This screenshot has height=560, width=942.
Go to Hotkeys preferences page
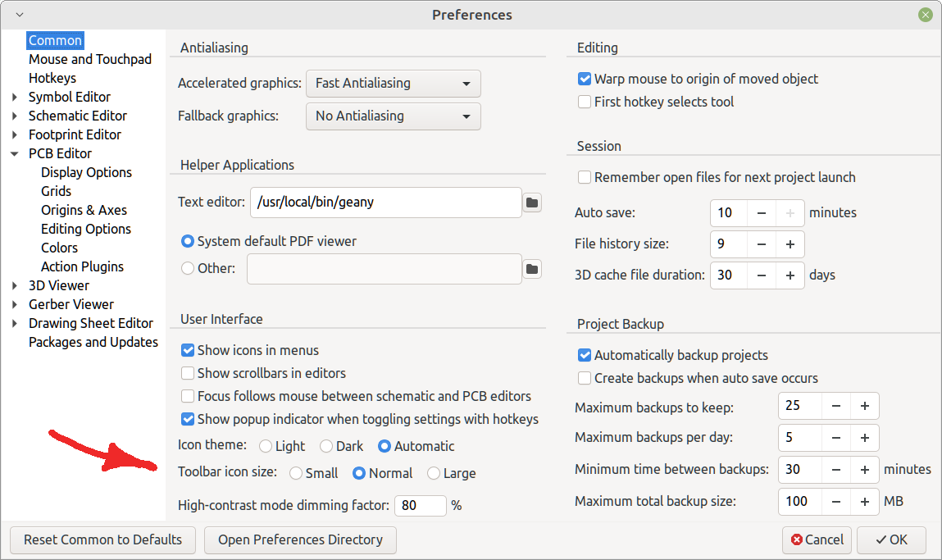point(52,78)
